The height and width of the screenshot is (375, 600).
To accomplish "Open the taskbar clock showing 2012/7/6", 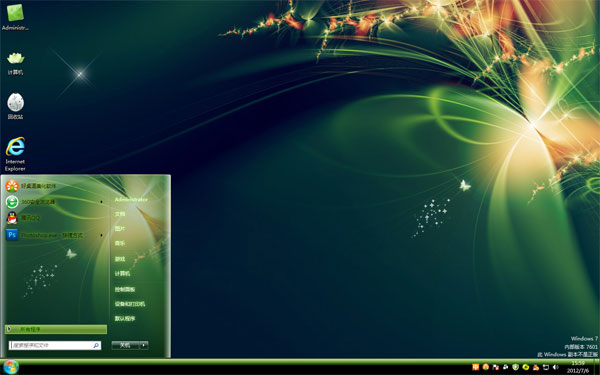I will 578,367.
